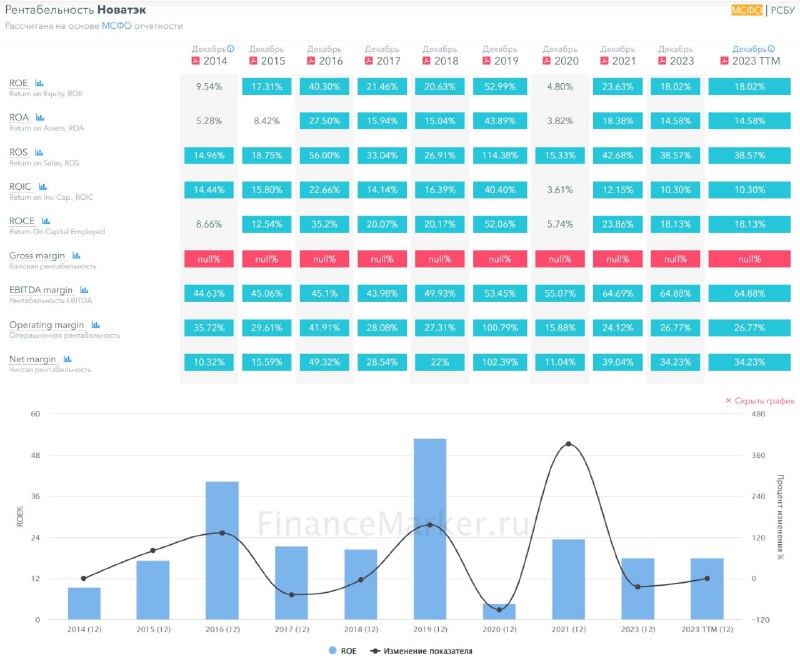The width and height of the screenshot is (800, 659).
Task: Open the ROCE metric label
Action: tap(22, 221)
